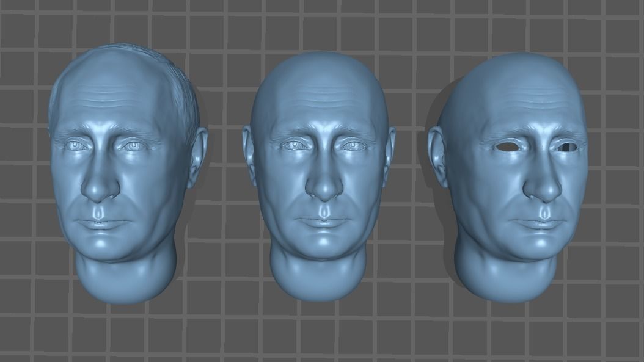The height and width of the screenshot is (362, 644).
Task: Select the middle bald head with eyes
Action: [320, 176]
